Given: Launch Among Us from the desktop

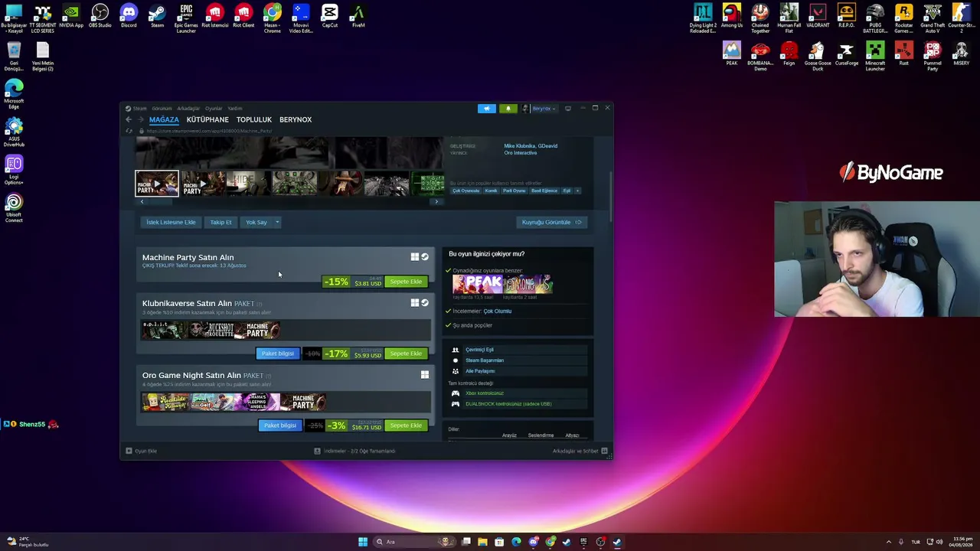Looking at the screenshot, I should [732, 15].
